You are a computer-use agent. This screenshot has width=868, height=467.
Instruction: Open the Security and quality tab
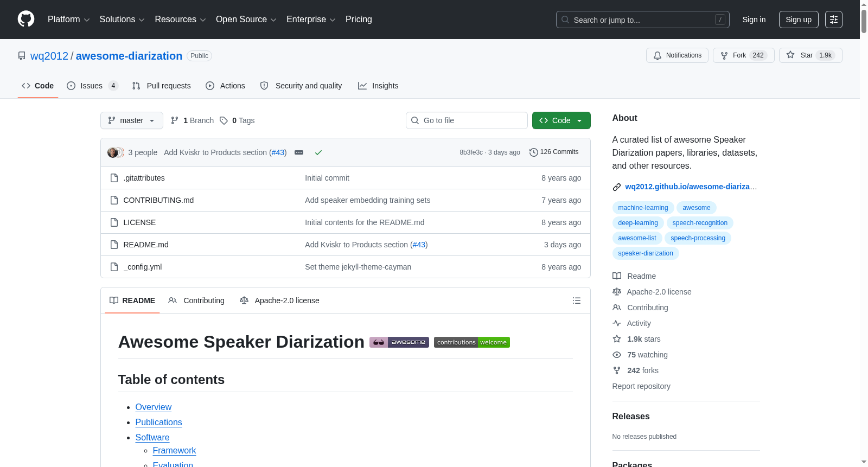pyautogui.click(x=301, y=86)
